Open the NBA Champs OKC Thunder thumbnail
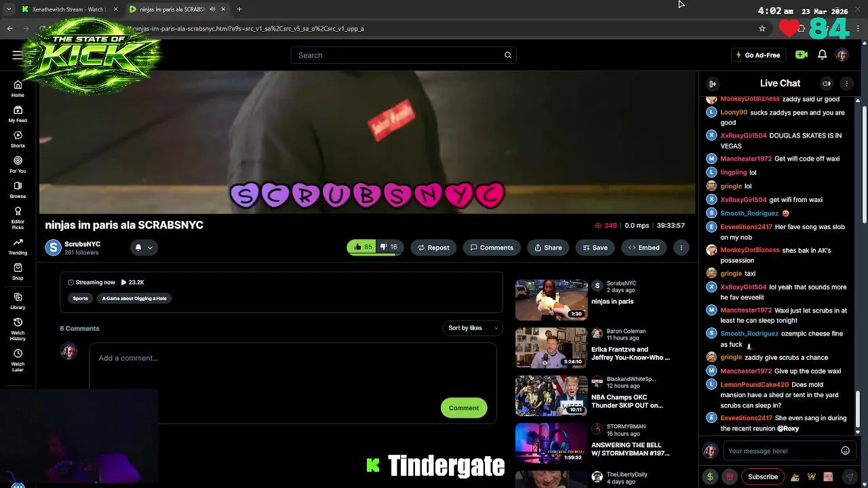The image size is (868, 488). pyautogui.click(x=551, y=396)
